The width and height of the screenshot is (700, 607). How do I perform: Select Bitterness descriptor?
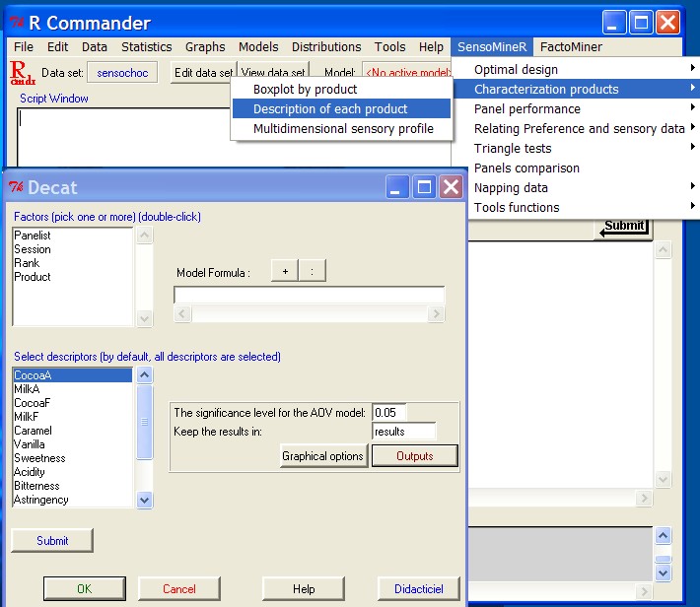click(72, 486)
